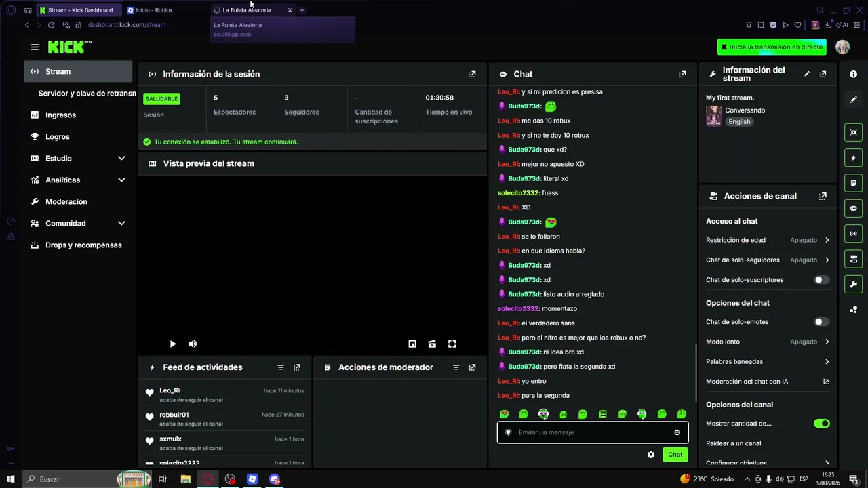Send message with green Chat button
The image size is (868, 488).
[675, 455]
